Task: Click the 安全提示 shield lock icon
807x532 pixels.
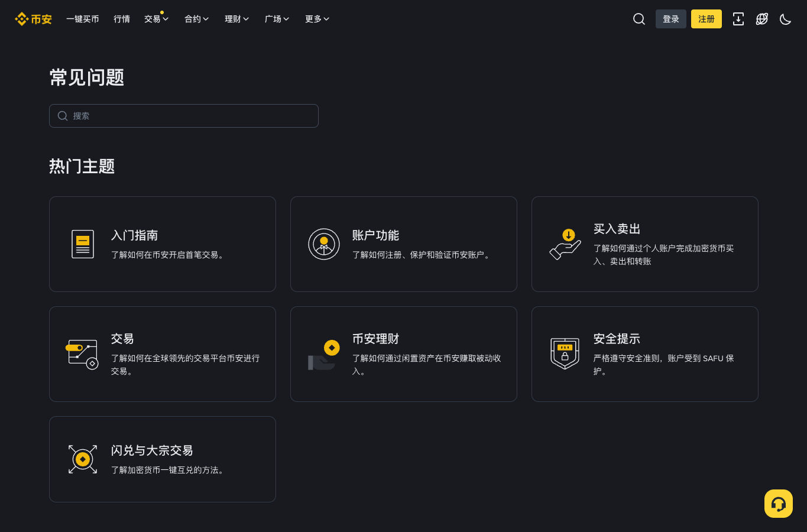Action: pos(565,354)
